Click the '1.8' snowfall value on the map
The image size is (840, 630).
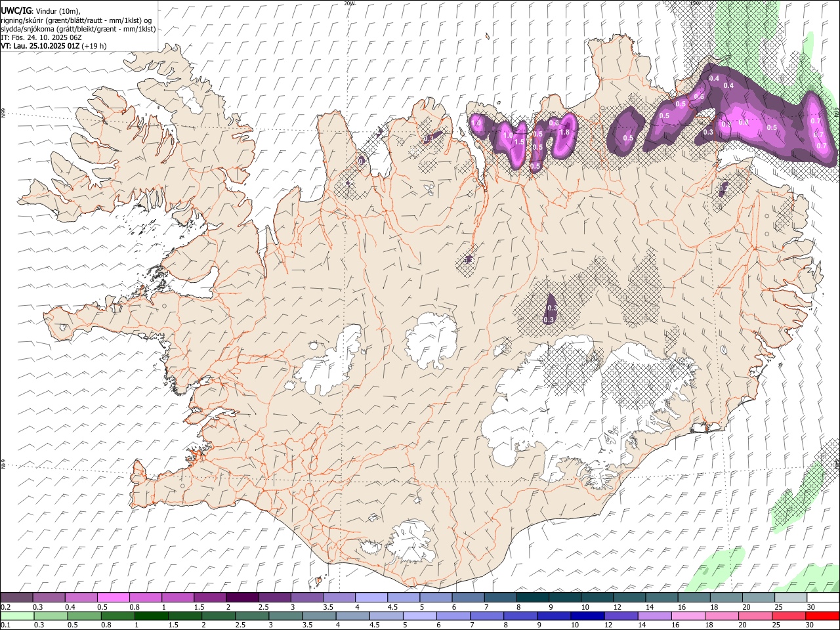point(563,133)
